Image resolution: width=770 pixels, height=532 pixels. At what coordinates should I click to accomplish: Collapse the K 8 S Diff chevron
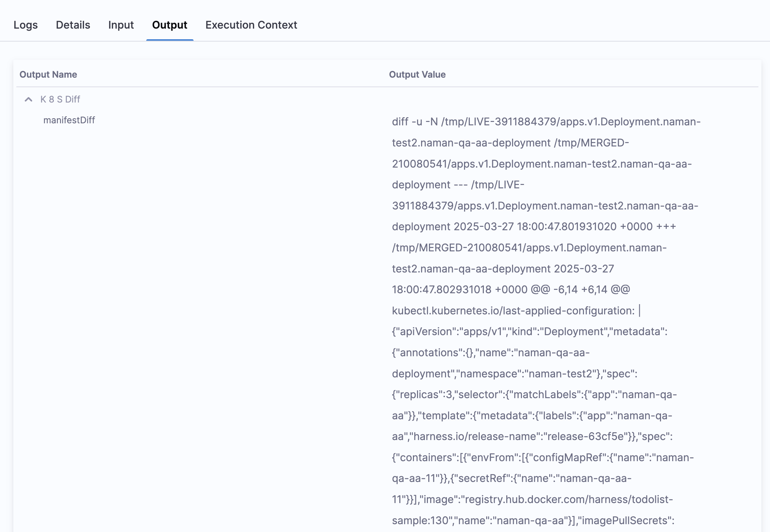[x=29, y=99]
